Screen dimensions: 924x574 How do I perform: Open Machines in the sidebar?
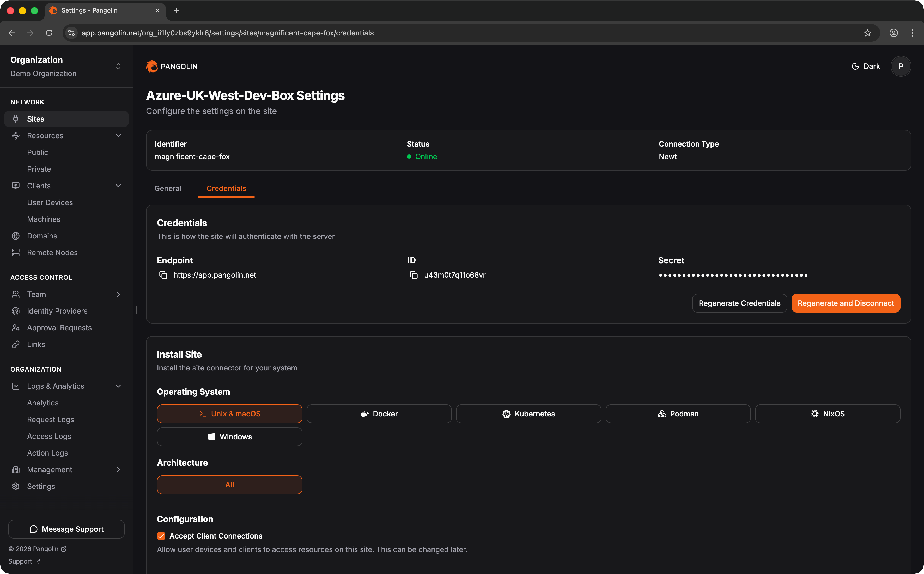coord(44,219)
